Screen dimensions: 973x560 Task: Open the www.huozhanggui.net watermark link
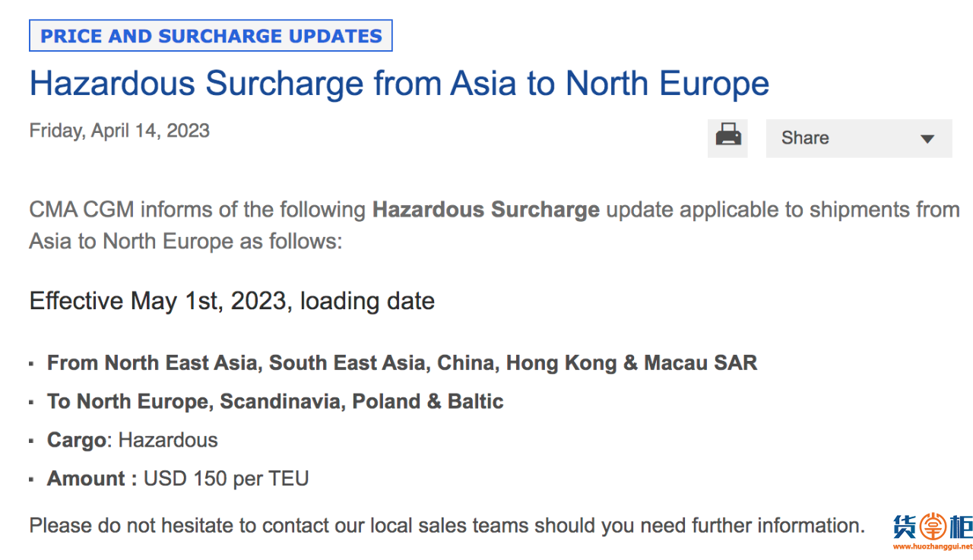pyautogui.click(x=933, y=546)
